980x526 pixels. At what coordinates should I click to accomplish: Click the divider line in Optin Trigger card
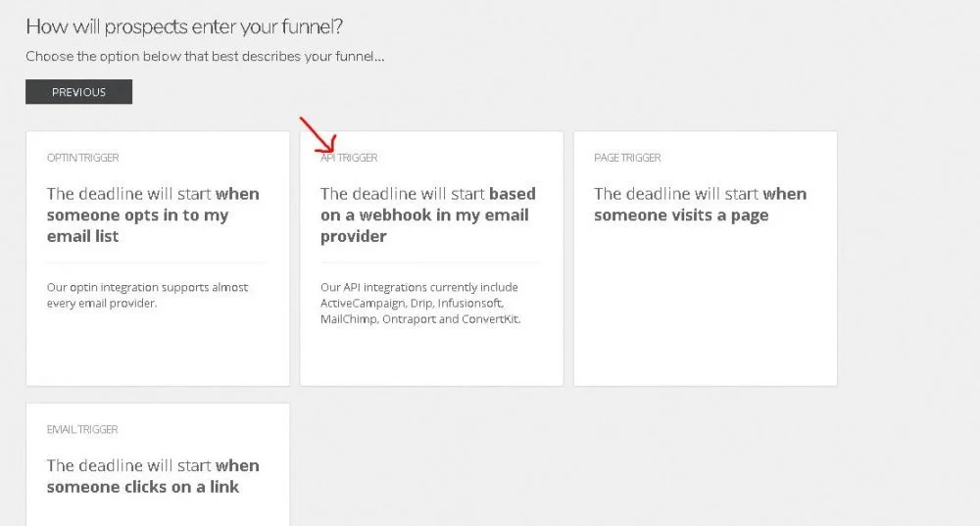tap(157, 262)
